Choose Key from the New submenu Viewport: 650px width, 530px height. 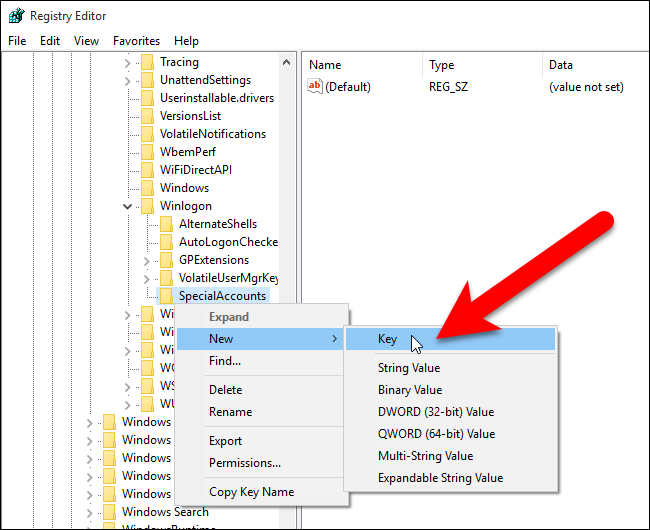click(388, 339)
